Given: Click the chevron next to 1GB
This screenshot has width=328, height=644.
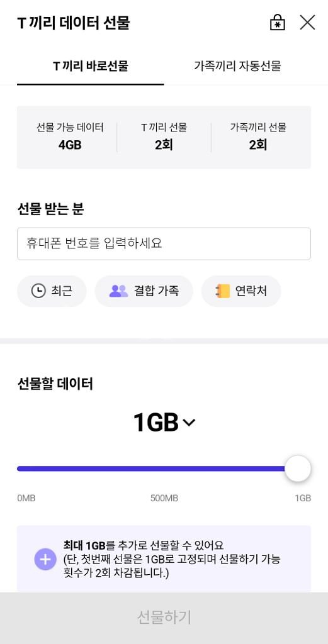Looking at the screenshot, I should [189, 423].
